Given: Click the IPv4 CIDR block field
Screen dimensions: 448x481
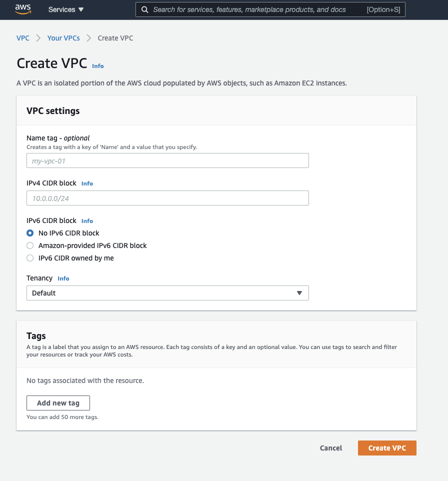Looking at the screenshot, I should point(167,198).
